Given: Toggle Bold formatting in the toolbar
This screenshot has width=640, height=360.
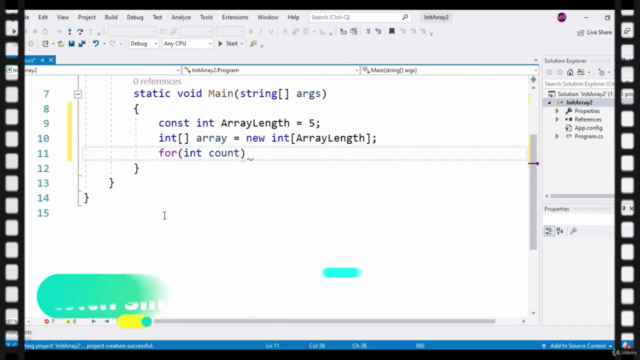Looking at the screenshot, I should [251, 31].
